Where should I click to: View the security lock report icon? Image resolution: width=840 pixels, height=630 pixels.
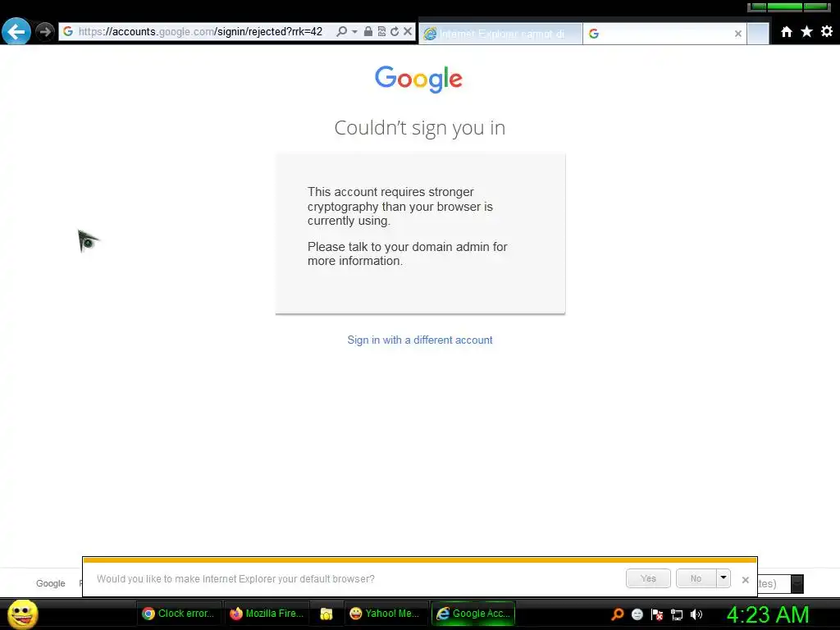click(x=368, y=32)
